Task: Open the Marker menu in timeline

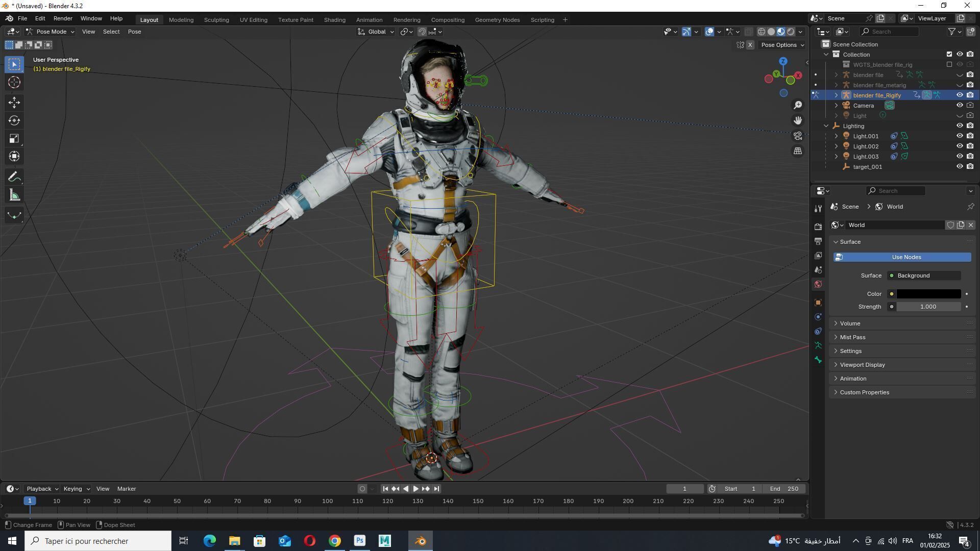Action: point(127,489)
